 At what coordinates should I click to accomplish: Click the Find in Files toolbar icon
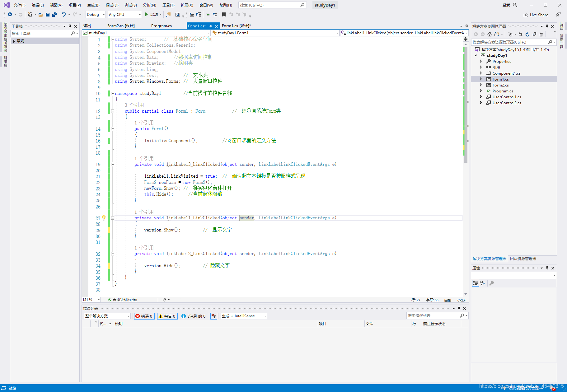[168, 15]
